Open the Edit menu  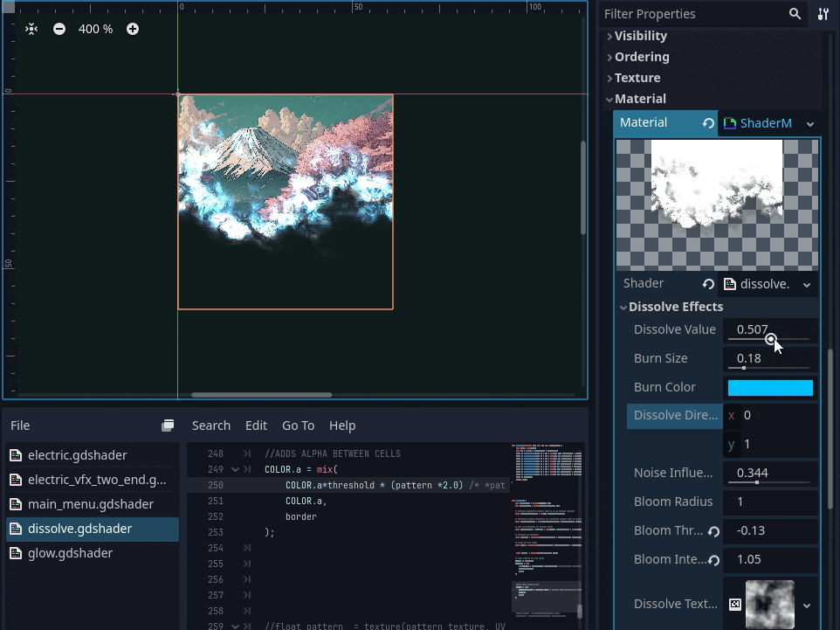click(x=256, y=426)
